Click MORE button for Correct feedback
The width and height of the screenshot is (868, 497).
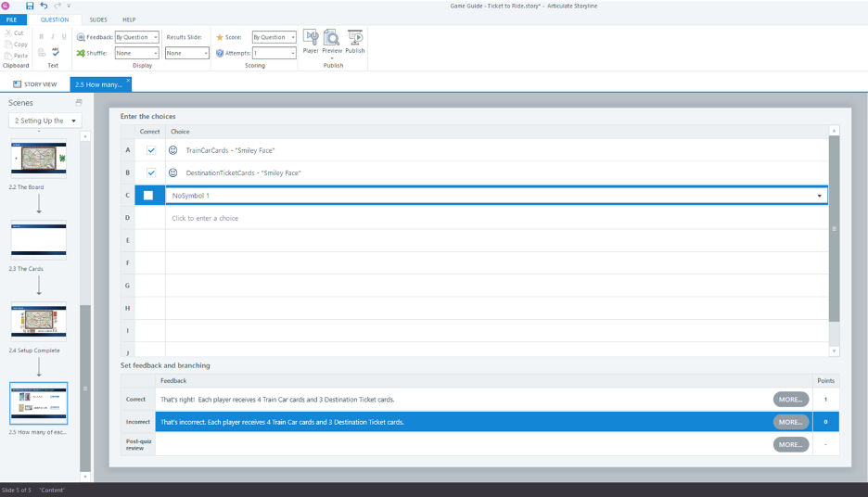click(x=790, y=399)
